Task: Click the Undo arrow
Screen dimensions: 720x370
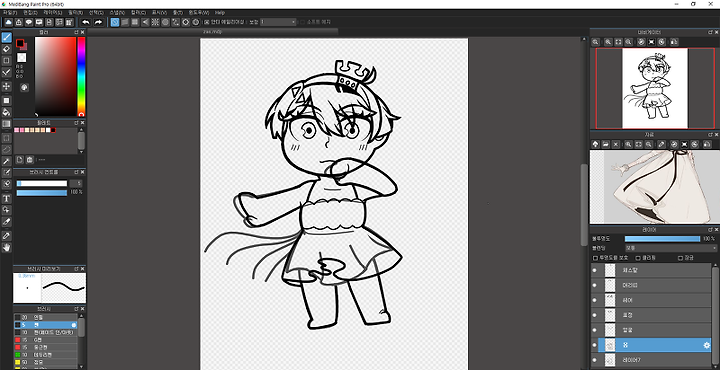Action: (86, 22)
